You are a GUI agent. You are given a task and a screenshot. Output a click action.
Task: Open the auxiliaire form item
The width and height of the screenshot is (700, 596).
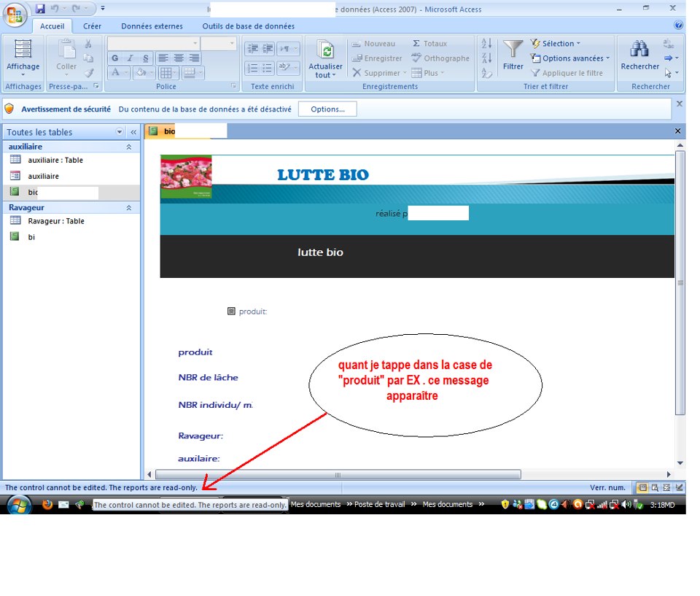click(x=43, y=176)
